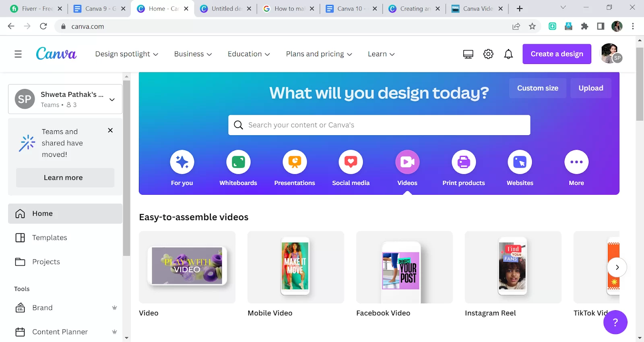Open Projects in the sidebar
Image resolution: width=644 pixels, height=342 pixels.
(65, 262)
